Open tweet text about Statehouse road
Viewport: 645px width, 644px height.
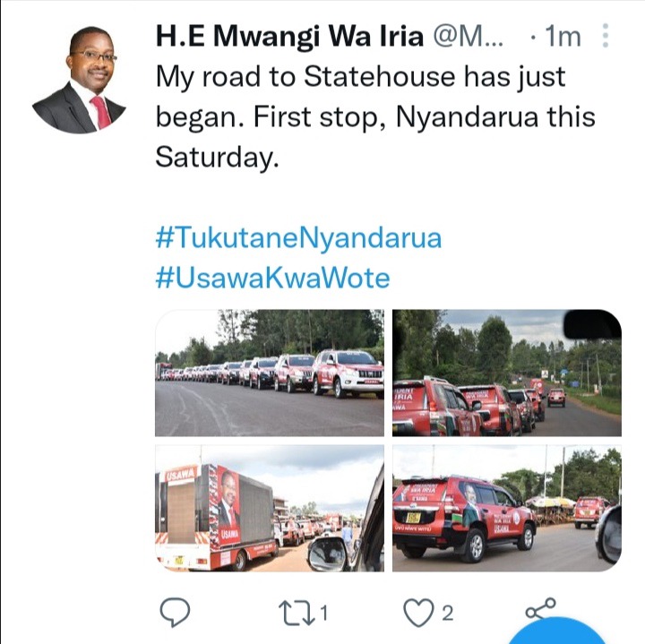pyautogui.click(x=375, y=116)
